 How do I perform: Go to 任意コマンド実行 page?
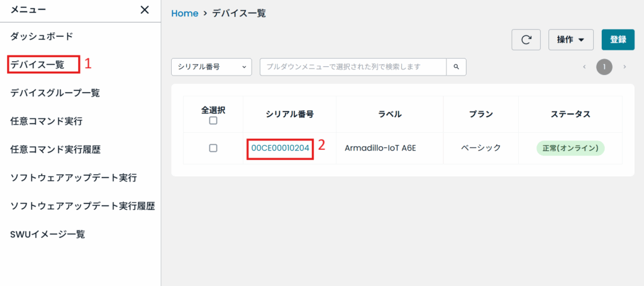click(x=47, y=121)
